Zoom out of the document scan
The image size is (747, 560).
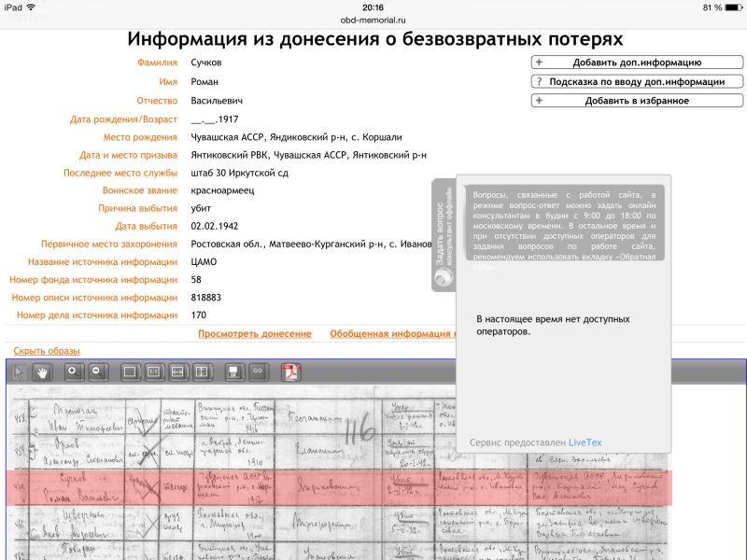click(x=95, y=371)
